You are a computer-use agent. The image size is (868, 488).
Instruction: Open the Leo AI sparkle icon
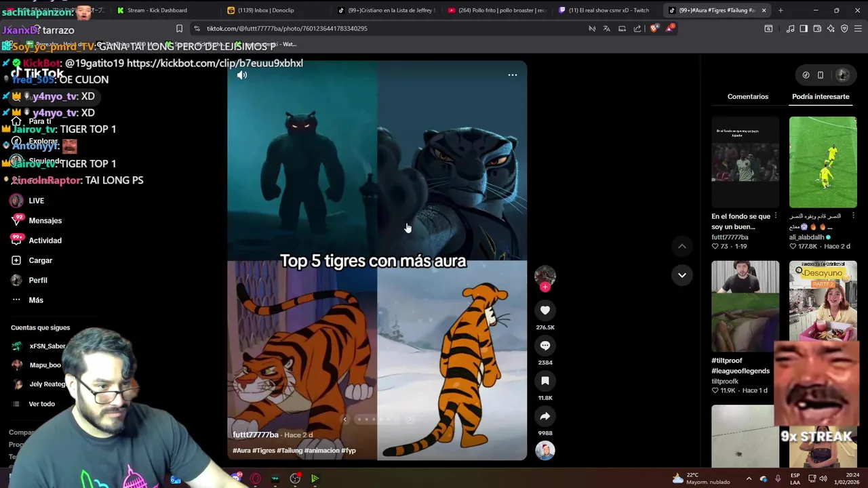831,28
